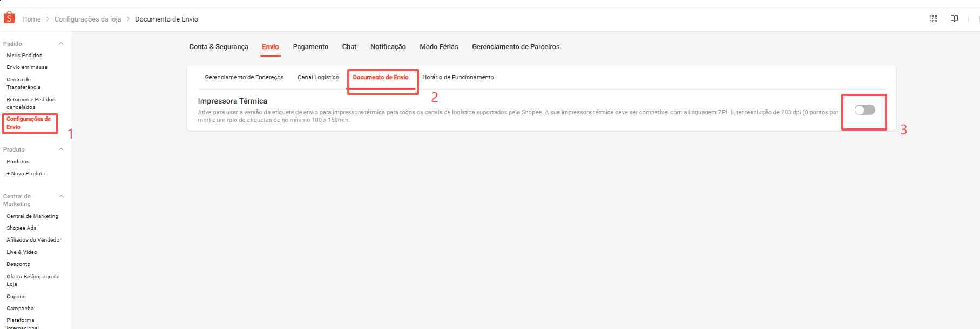Select Configurações de Envio in sidebar
Viewport: 980px width, 329px height.
pos(29,123)
